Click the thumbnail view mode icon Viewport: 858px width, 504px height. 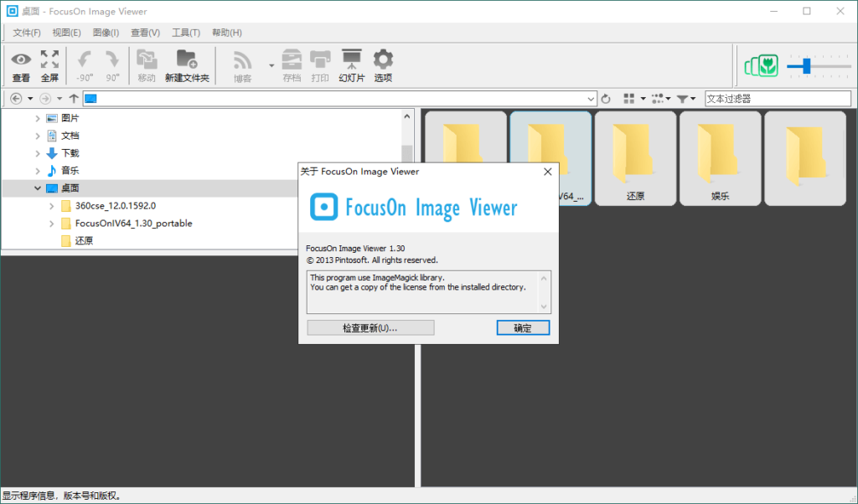(629, 99)
